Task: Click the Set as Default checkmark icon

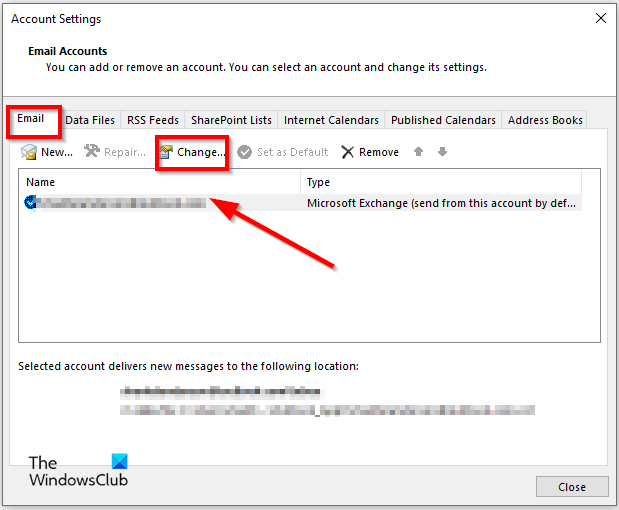Action: (244, 152)
